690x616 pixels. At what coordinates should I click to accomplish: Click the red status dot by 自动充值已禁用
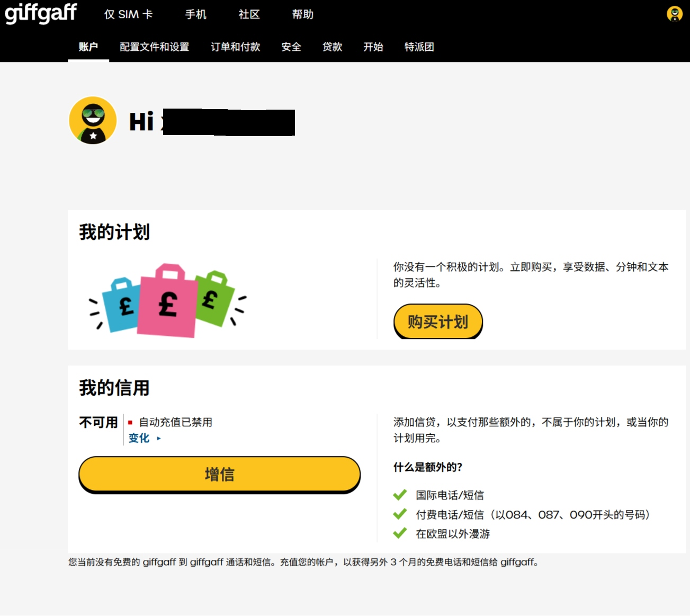[130, 423]
